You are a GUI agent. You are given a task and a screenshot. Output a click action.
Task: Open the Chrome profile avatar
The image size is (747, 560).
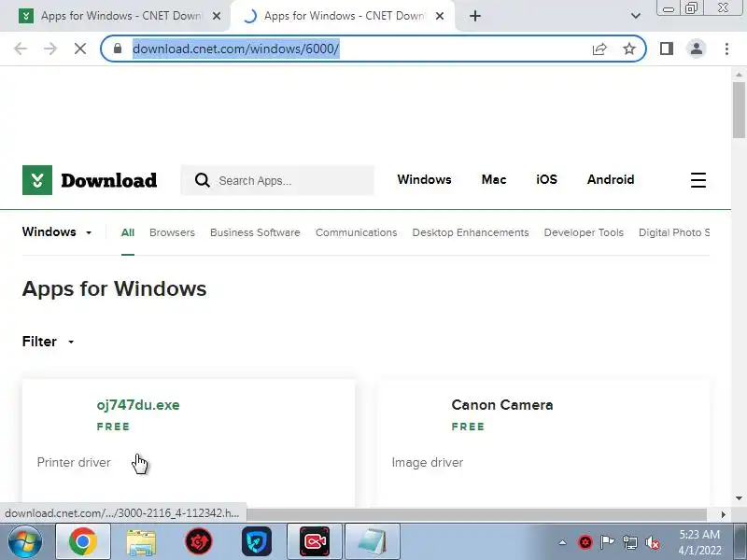tap(697, 49)
